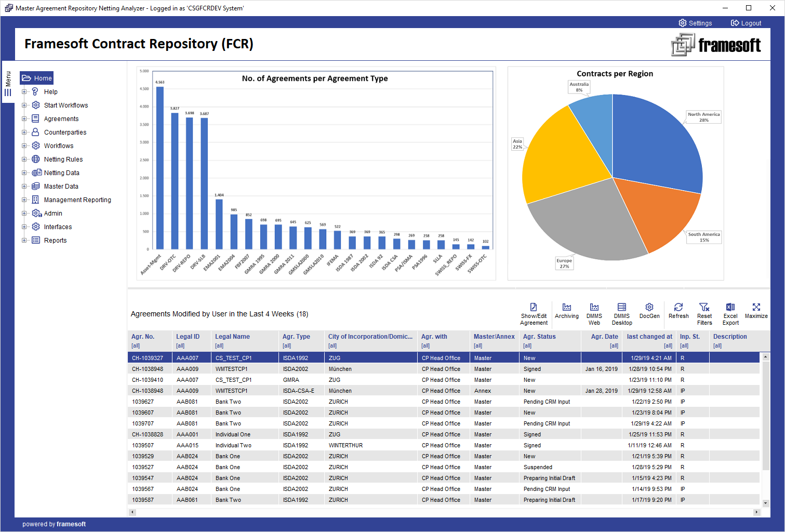Image resolution: width=785 pixels, height=532 pixels.
Task: Open the Interfaces menu entry
Action: coord(58,227)
